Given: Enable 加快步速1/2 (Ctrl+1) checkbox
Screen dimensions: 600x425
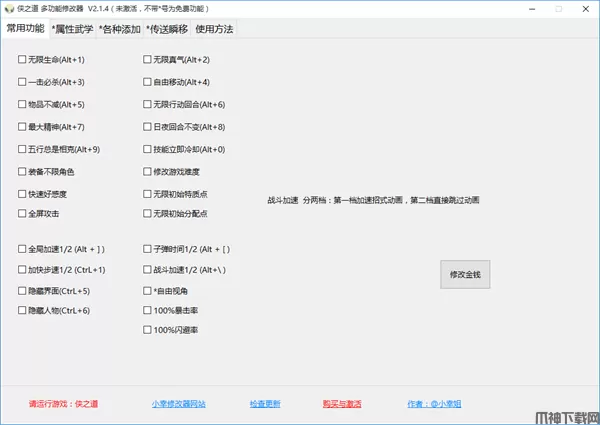Looking at the screenshot, I should (x=22, y=270).
